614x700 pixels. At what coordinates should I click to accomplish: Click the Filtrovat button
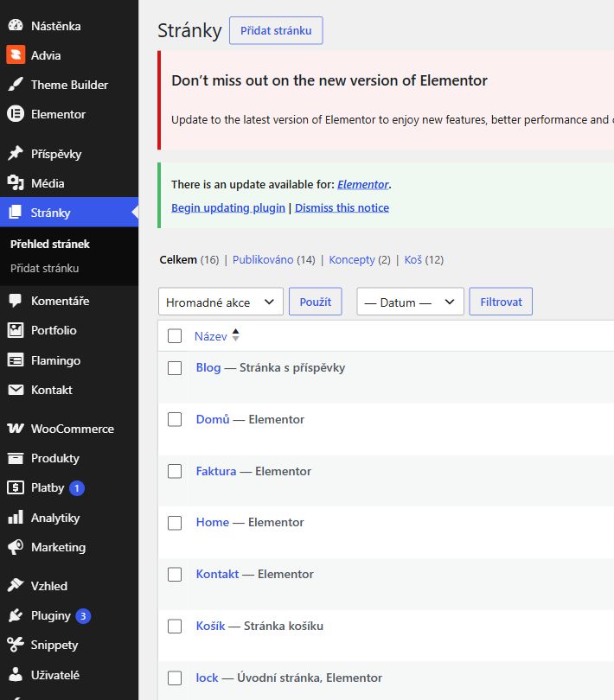(501, 302)
